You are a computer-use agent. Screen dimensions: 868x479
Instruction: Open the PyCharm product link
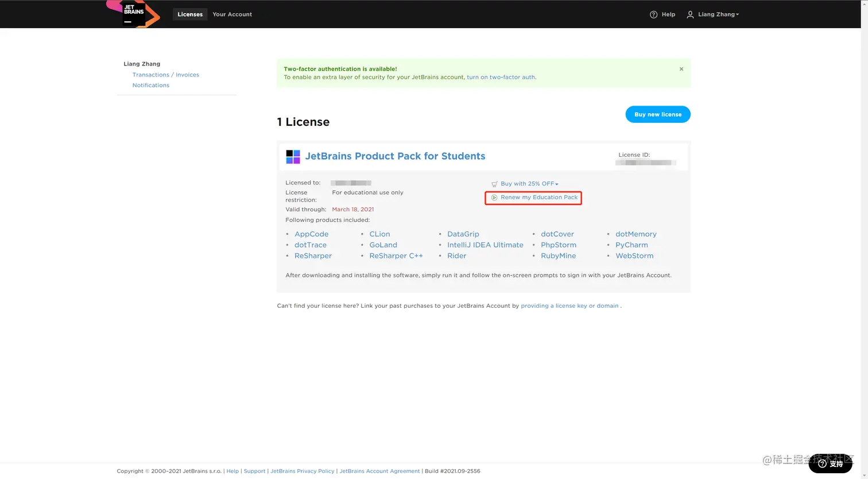click(631, 245)
